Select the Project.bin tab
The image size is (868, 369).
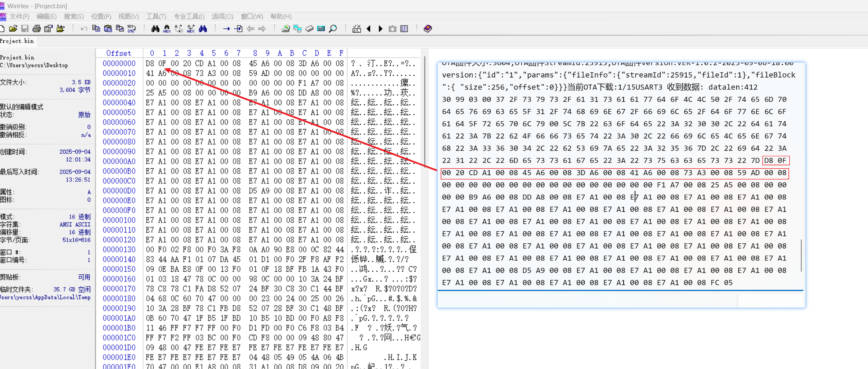[x=17, y=41]
